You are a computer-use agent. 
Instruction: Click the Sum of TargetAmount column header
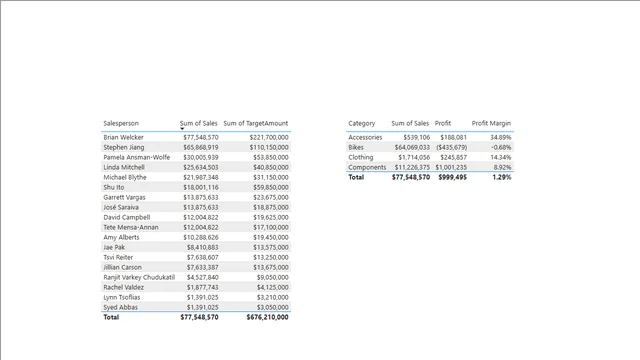pyautogui.click(x=256, y=123)
